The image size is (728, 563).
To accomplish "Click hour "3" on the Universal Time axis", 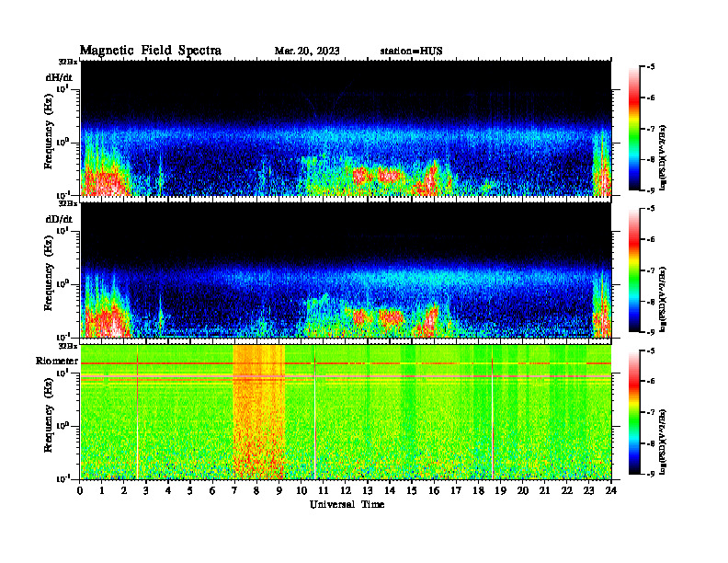I will pos(146,490).
